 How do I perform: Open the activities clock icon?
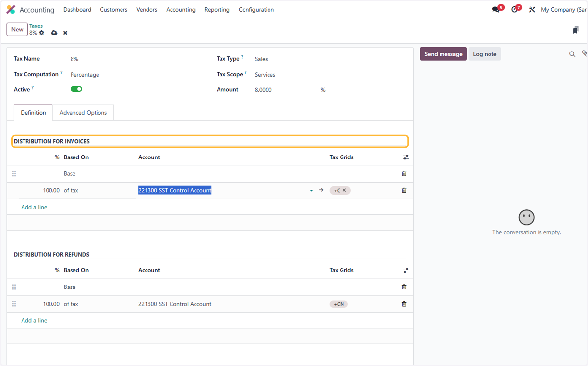(x=514, y=10)
